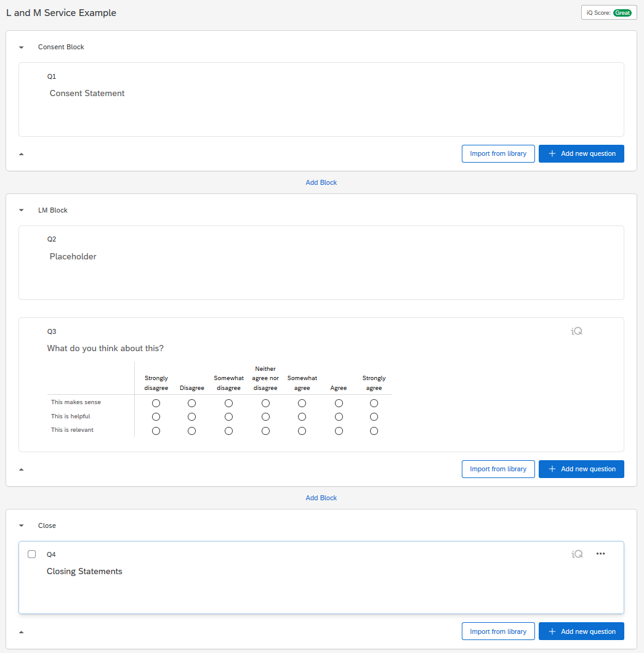
Task: Select the Q2 Placeholder question text
Action: pyautogui.click(x=73, y=257)
